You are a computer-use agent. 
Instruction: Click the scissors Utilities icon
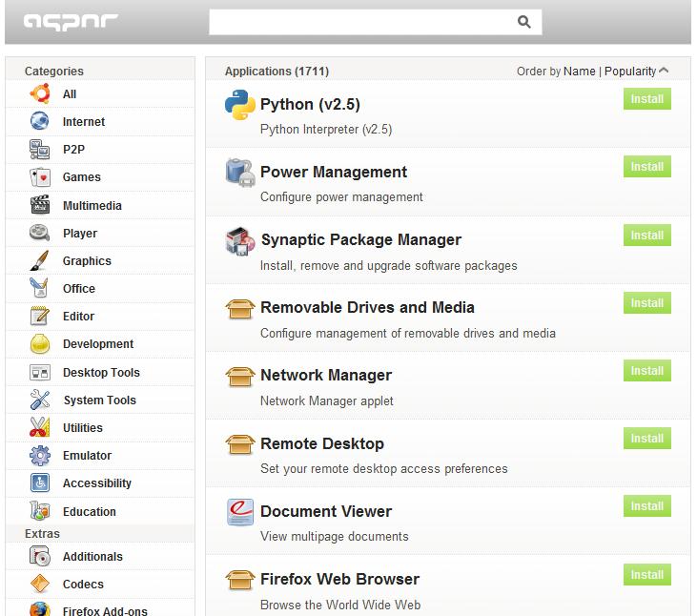(x=40, y=427)
